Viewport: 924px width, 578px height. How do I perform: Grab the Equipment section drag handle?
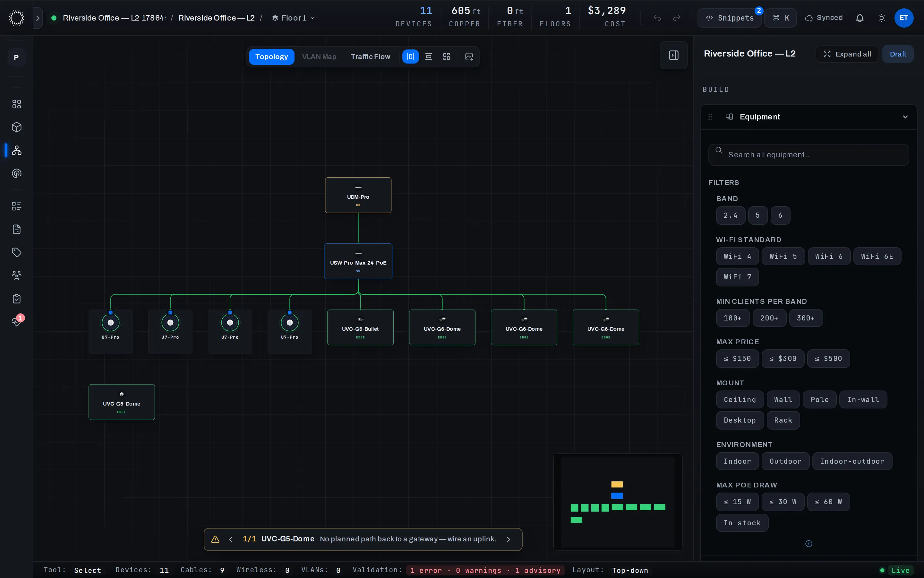point(710,117)
